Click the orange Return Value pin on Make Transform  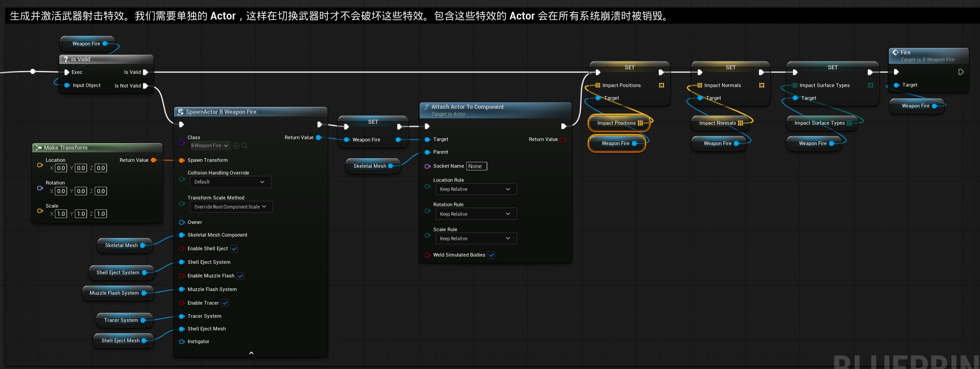[x=154, y=160]
